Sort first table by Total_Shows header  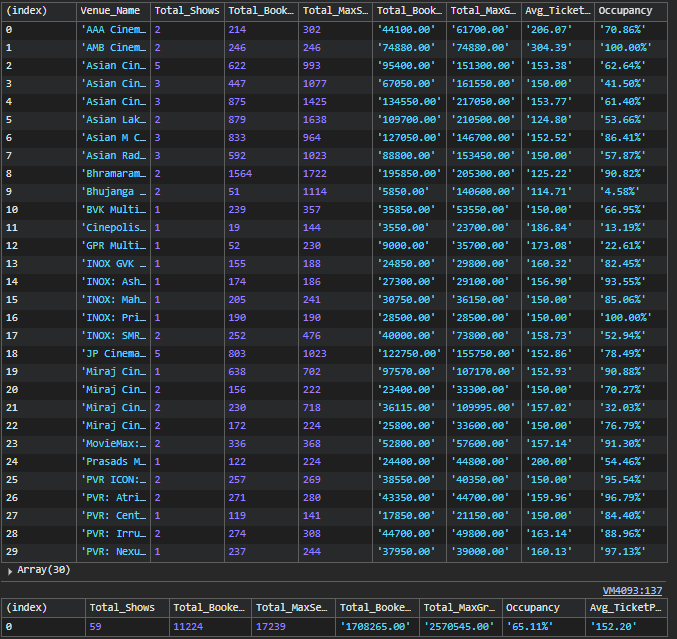click(187, 11)
